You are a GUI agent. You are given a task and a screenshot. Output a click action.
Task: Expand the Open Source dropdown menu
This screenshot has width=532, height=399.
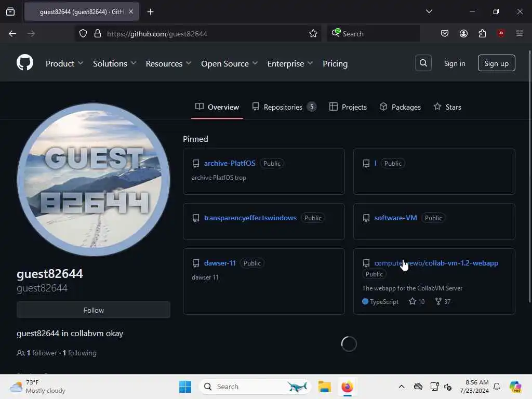pyautogui.click(x=229, y=63)
